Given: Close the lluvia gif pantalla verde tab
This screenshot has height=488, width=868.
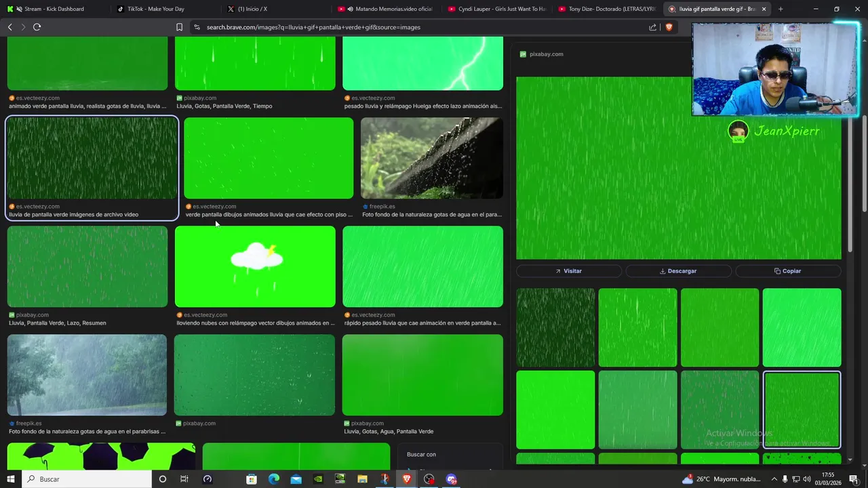Looking at the screenshot, I should click(764, 9).
